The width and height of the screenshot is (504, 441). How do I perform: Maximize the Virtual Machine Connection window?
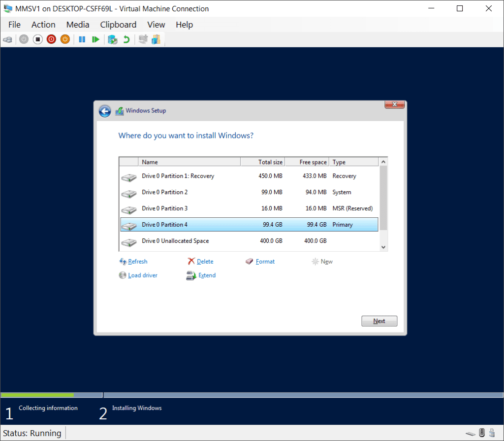[460, 9]
